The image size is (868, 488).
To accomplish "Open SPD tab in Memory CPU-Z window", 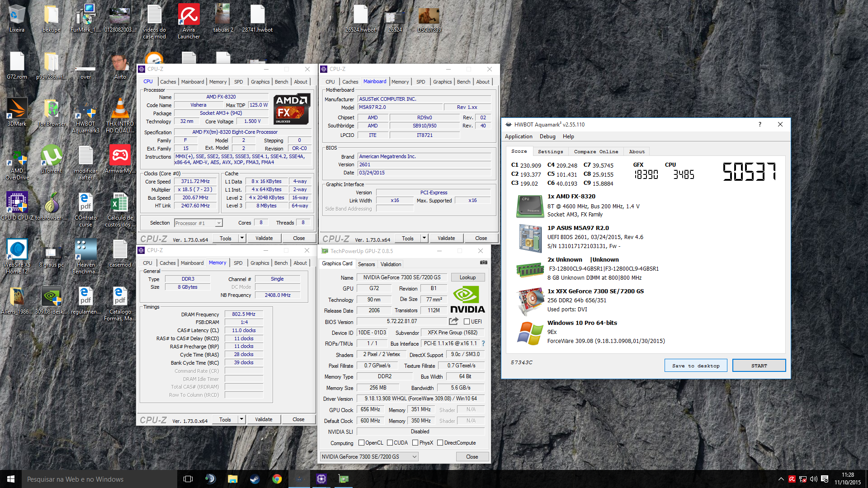I will 238,263.
